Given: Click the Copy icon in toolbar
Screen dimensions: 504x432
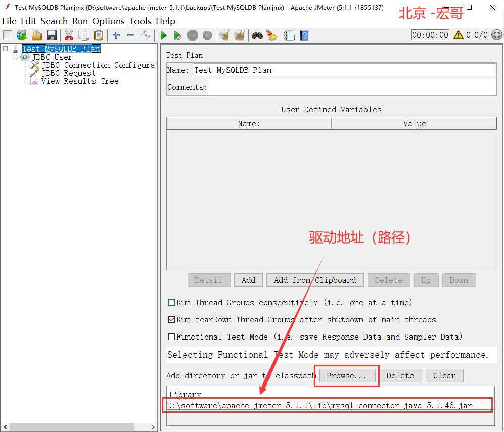Looking at the screenshot, I should 84,35.
